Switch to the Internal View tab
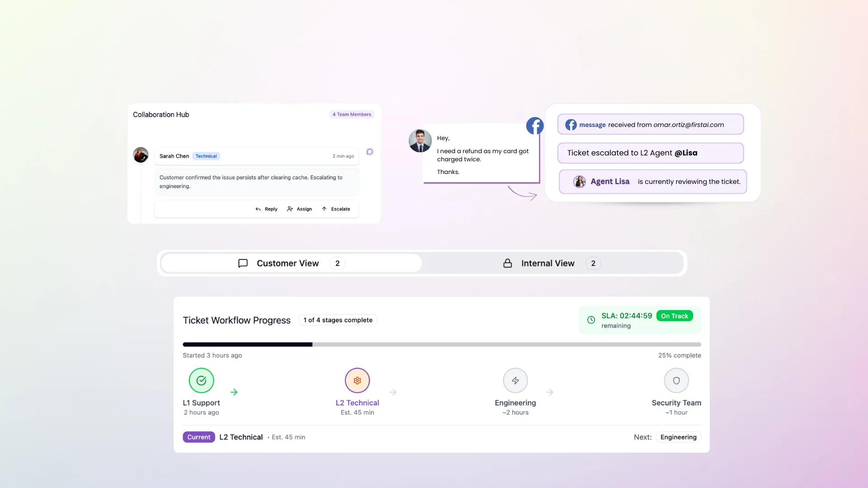The image size is (868, 488). 552,263
